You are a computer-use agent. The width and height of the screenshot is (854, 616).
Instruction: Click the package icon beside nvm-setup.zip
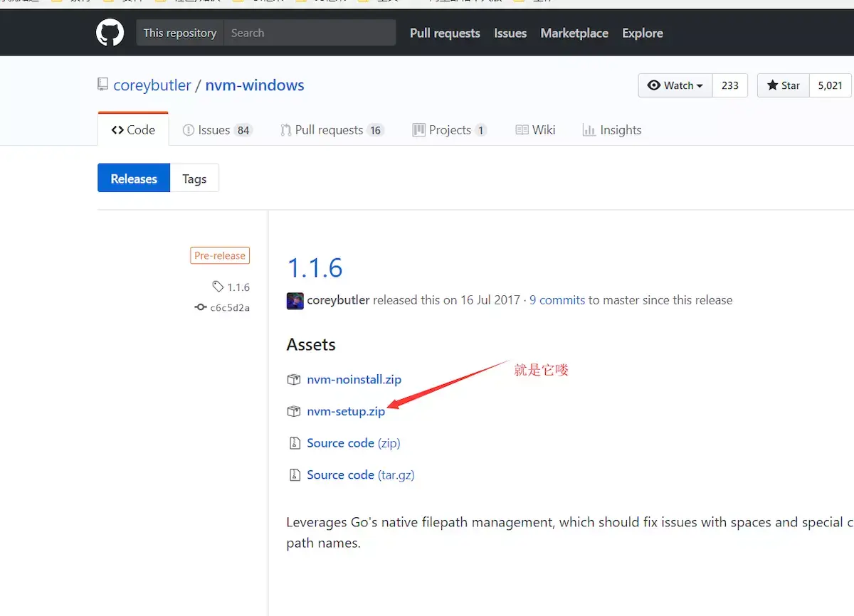click(293, 411)
